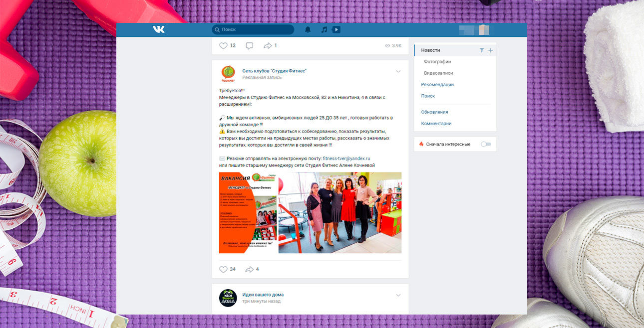Open the group photo of five women
The image size is (644, 328).
coord(339,213)
